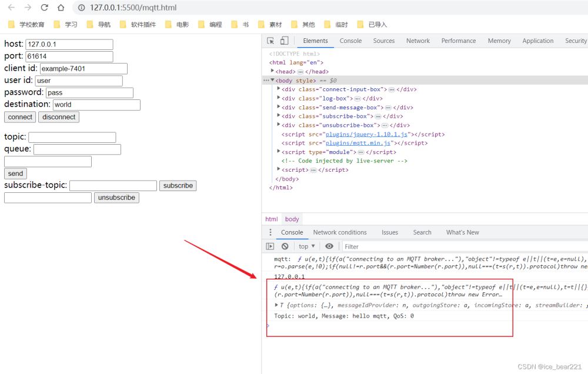
Task: Toggle the device toolbar icon
Action: [x=284, y=41]
